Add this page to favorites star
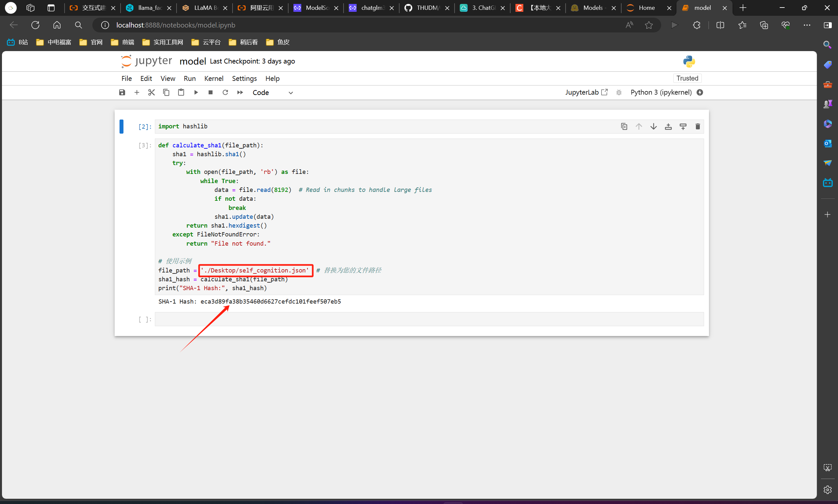The width and height of the screenshot is (838, 504). [649, 25]
